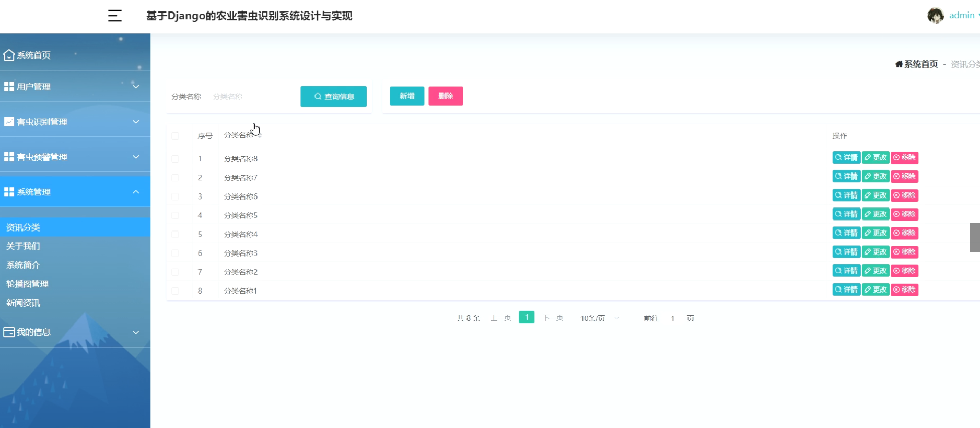Click the 新增 button
Viewport: 980px width, 428px height.
[x=407, y=96]
